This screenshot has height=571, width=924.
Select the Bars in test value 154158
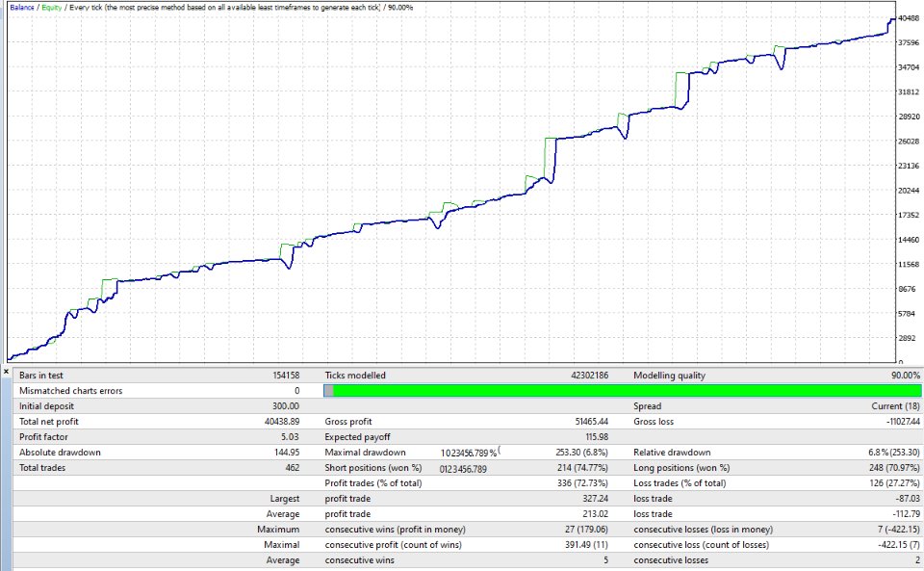[286, 376]
